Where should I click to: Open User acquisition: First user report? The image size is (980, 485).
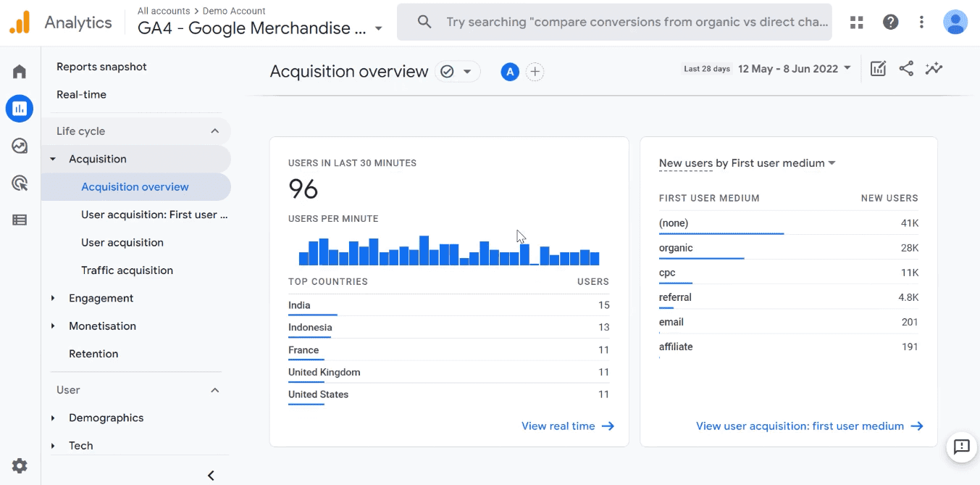point(154,215)
